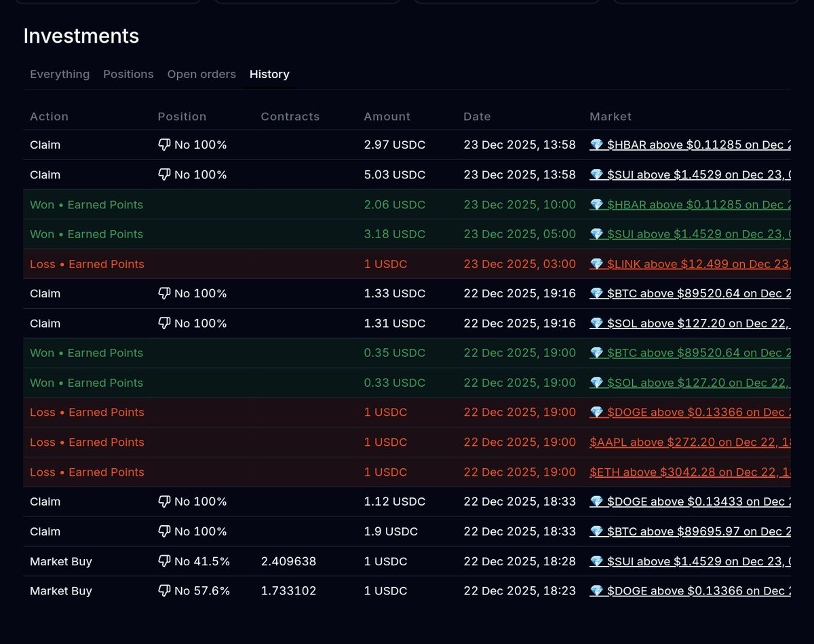Open $BTC above $89520.64 link in 1.33 USDC row
The image size is (814, 644).
[690, 293]
